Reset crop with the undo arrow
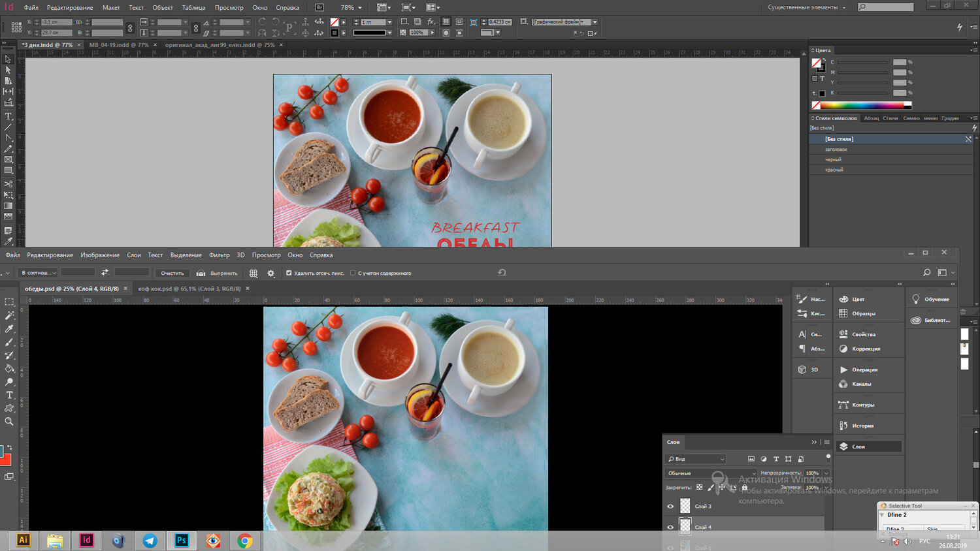 (x=502, y=272)
